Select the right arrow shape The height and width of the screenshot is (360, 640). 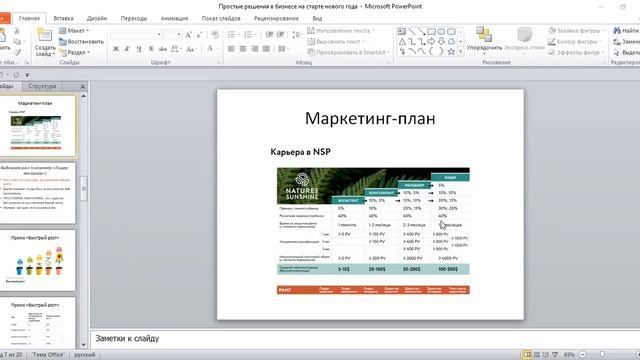pos(431,42)
